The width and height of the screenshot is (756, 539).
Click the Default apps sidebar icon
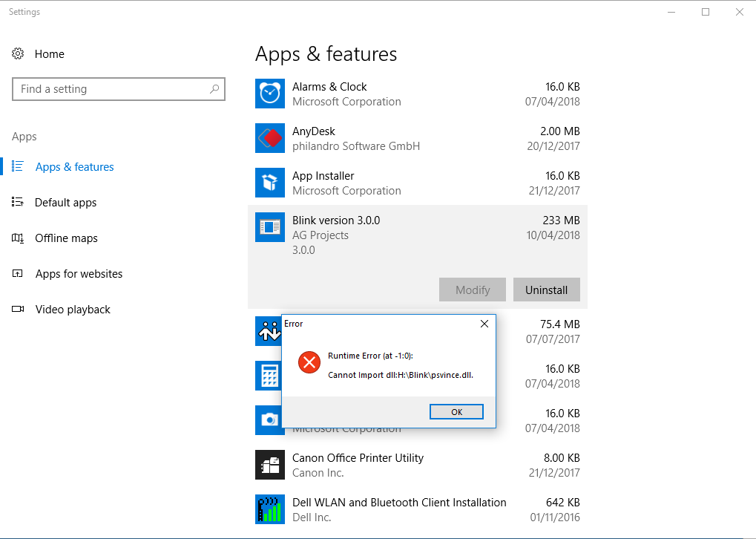coord(17,202)
